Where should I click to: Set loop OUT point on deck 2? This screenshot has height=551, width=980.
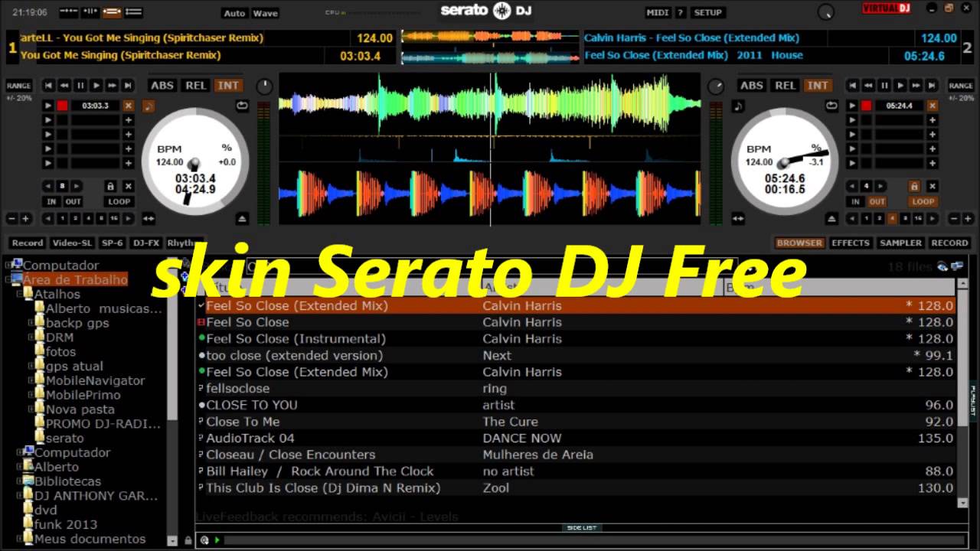pyautogui.click(x=877, y=202)
